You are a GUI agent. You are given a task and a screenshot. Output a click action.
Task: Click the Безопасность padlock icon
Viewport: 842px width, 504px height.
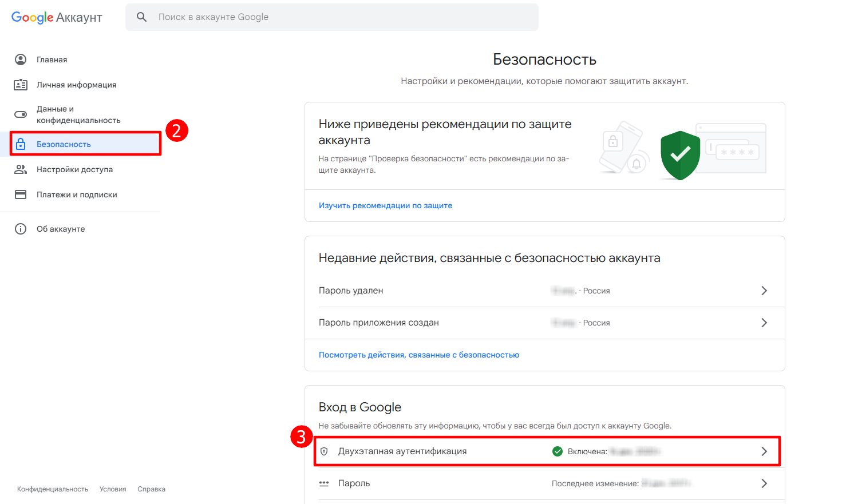(x=21, y=144)
